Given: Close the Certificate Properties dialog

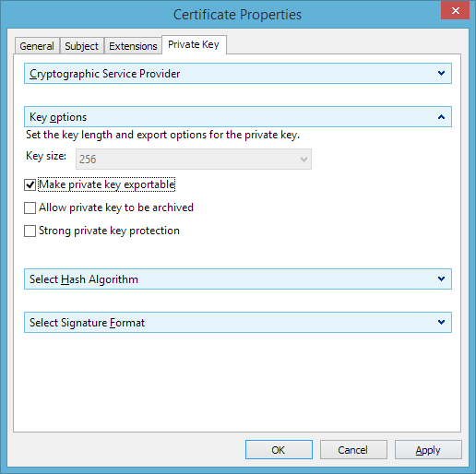Looking at the screenshot, I should click(455, 10).
